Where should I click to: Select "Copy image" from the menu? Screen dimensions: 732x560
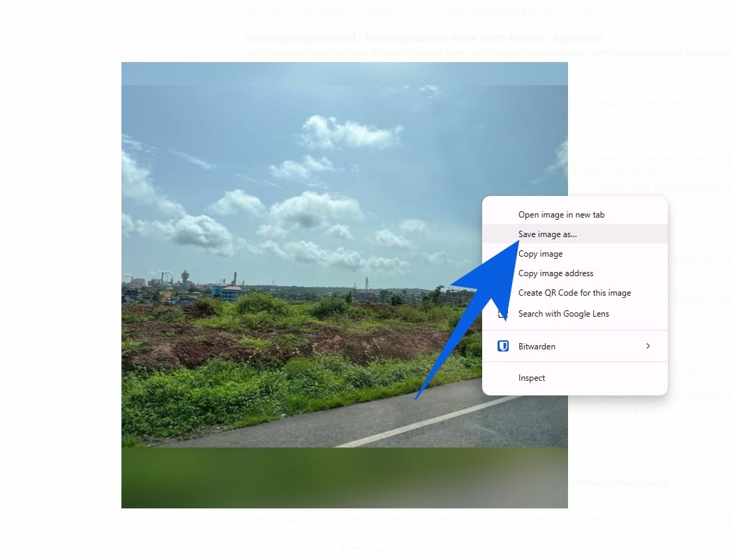click(540, 253)
